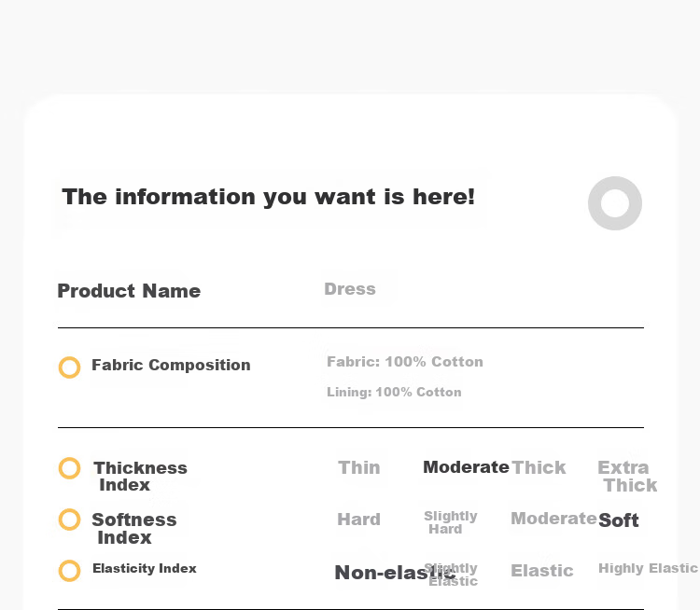
Task: Click the orange circle next to Fabric Composition
Action: click(70, 367)
